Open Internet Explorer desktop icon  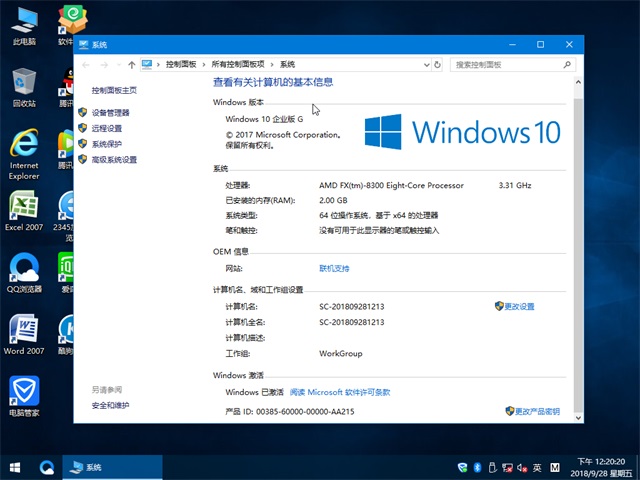(x=24, y=153)
